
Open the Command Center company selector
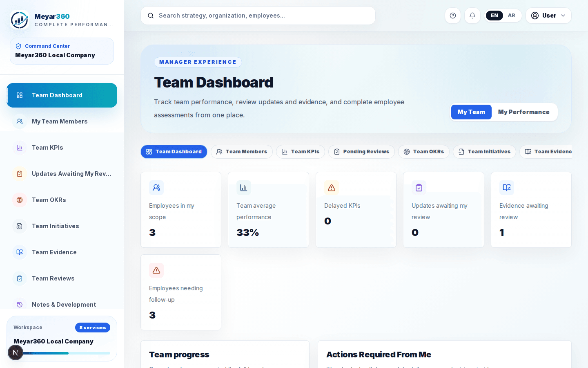click(x=62, y=51)
